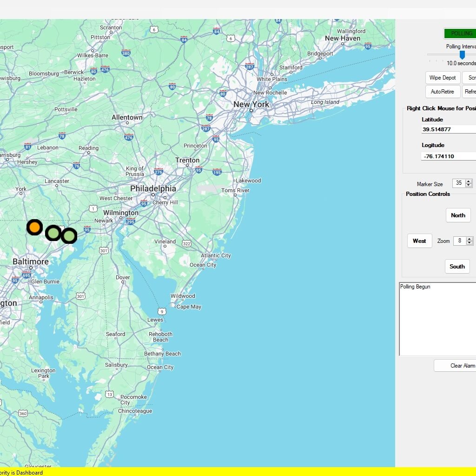This screenshot has height=476, width=476.
Task: Select the green marker closest to Newark
Action: pyautogui.click(x=69, y=236)
